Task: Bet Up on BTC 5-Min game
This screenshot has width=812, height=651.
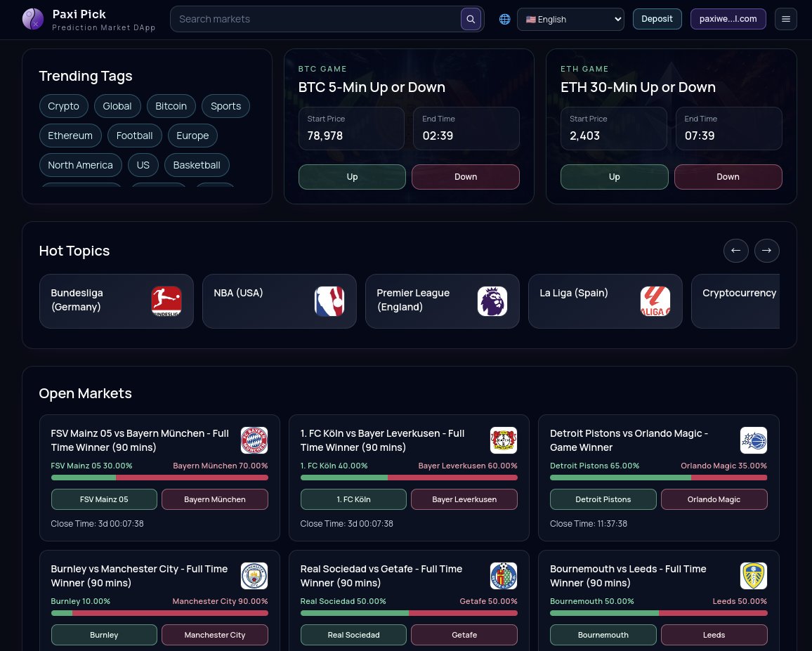Action: coord(352,177)
